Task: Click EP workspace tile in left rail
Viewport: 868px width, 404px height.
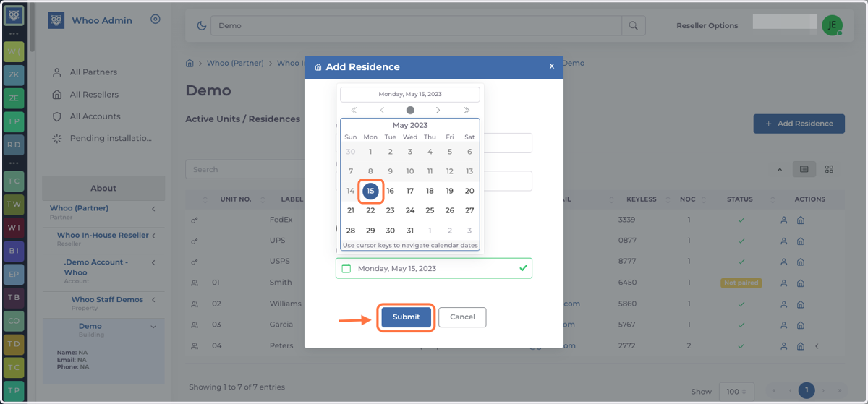Action: [x=14, y=275]
